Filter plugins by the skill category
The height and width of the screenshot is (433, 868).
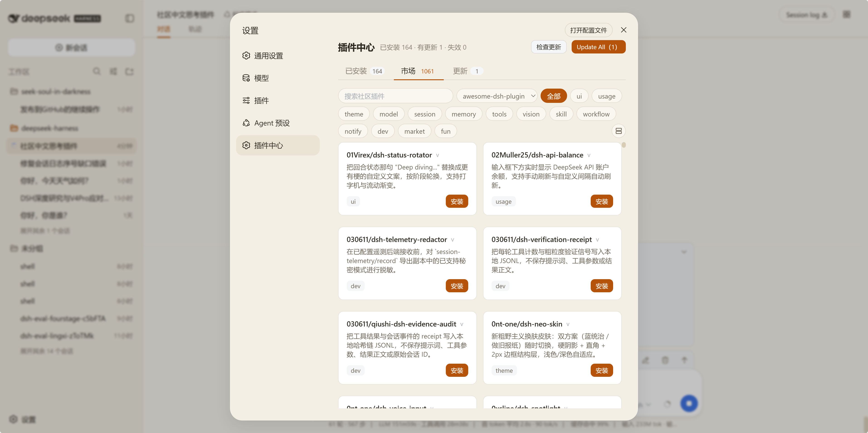(x=561, y=114)
